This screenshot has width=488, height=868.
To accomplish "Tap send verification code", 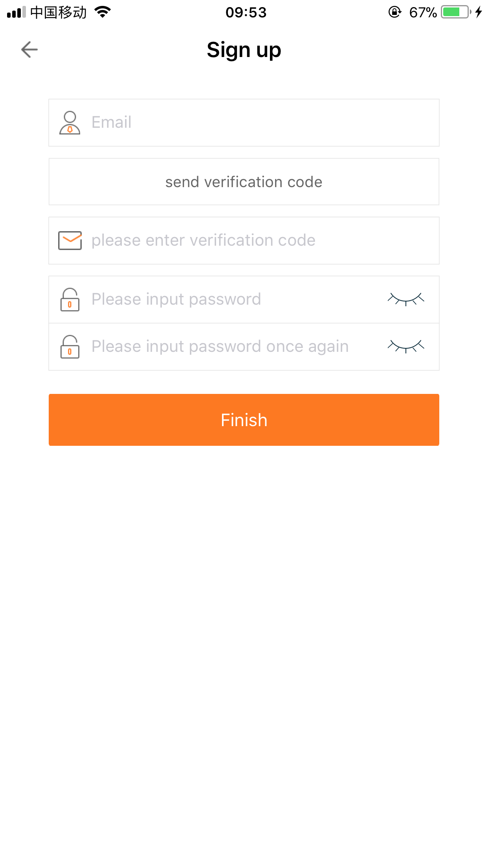I will click(x=244, y=182).
